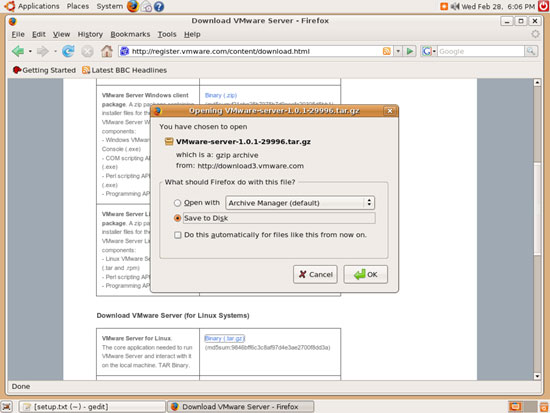Check Do this automatically for files like this
Image resolution: width=550 pixels, height=413 pixels.
(178, 235)
